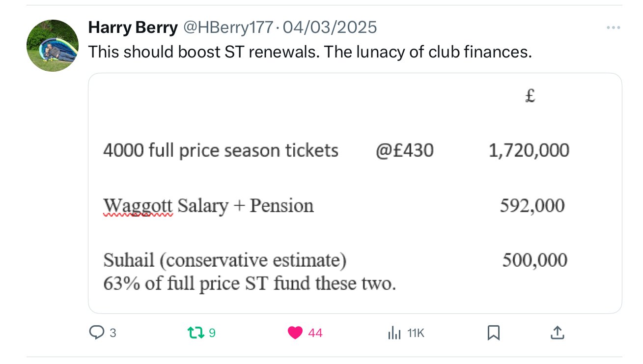Bookmark this tweet
The width and height of the screenshot is (643, 364).
coord(493,333)
